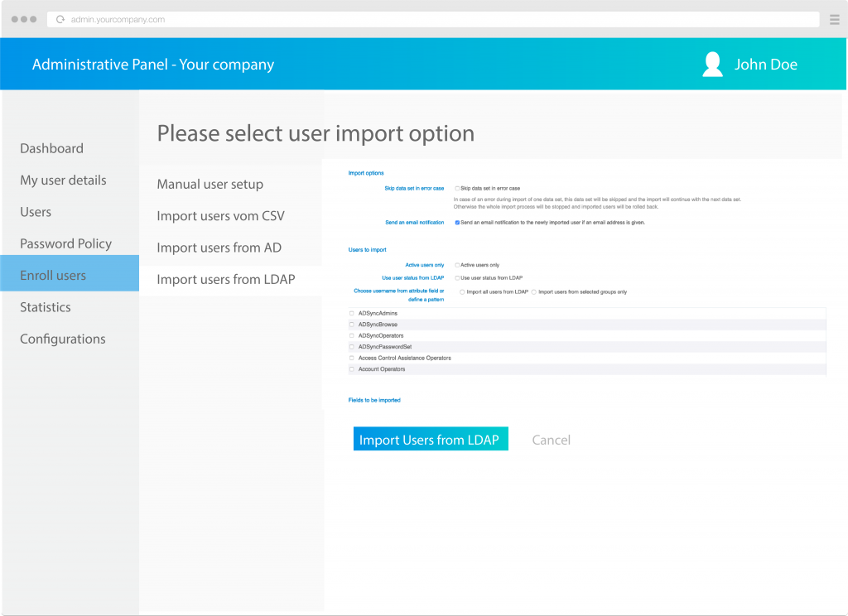Viewport: 848px width, 616px height.
Task: Uncheck Send an email notification
Action: [455, 224]
